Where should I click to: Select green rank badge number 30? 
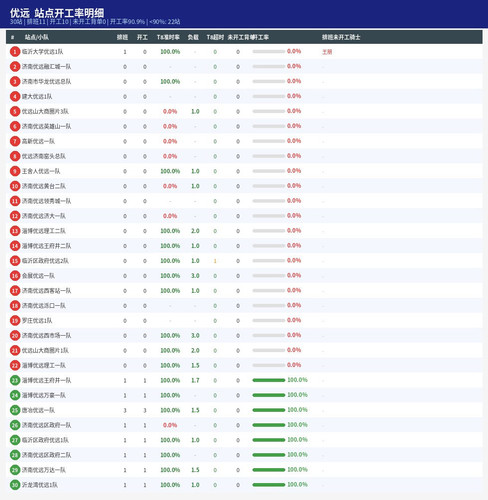click(15, 485)
